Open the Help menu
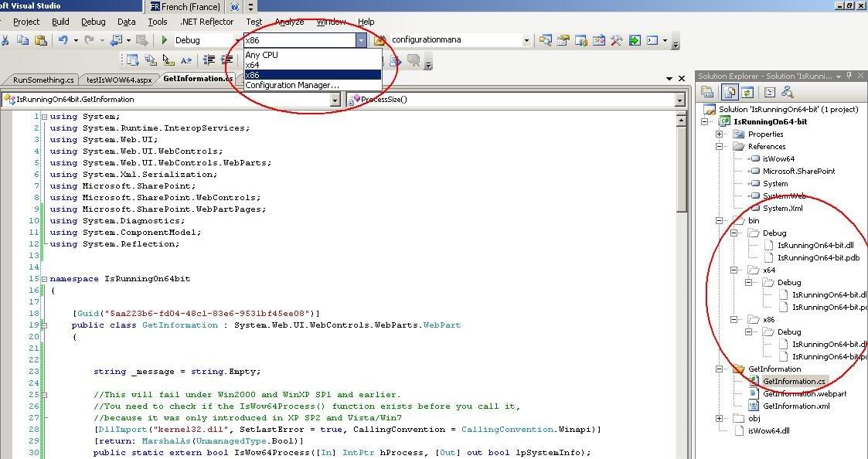This screenshot has height=459, width=868. [366, 22]
